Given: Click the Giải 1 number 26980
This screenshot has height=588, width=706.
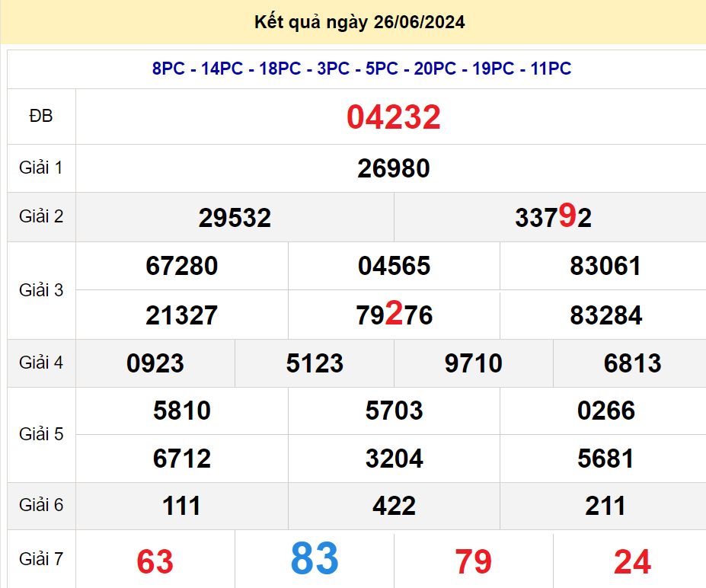Looking at the screenshot, I should (393, 169).
